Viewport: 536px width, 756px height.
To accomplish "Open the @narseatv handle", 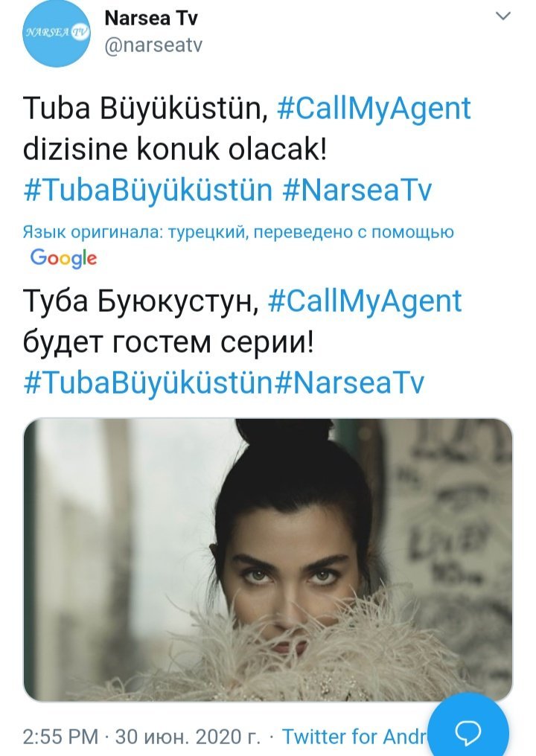I will (x=153, y=45).
